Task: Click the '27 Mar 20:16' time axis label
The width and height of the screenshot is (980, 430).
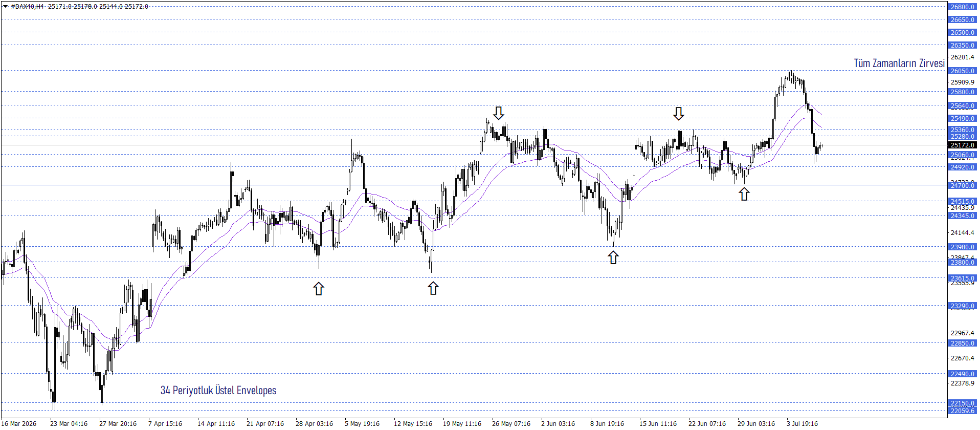Action: tap(118, 424)
